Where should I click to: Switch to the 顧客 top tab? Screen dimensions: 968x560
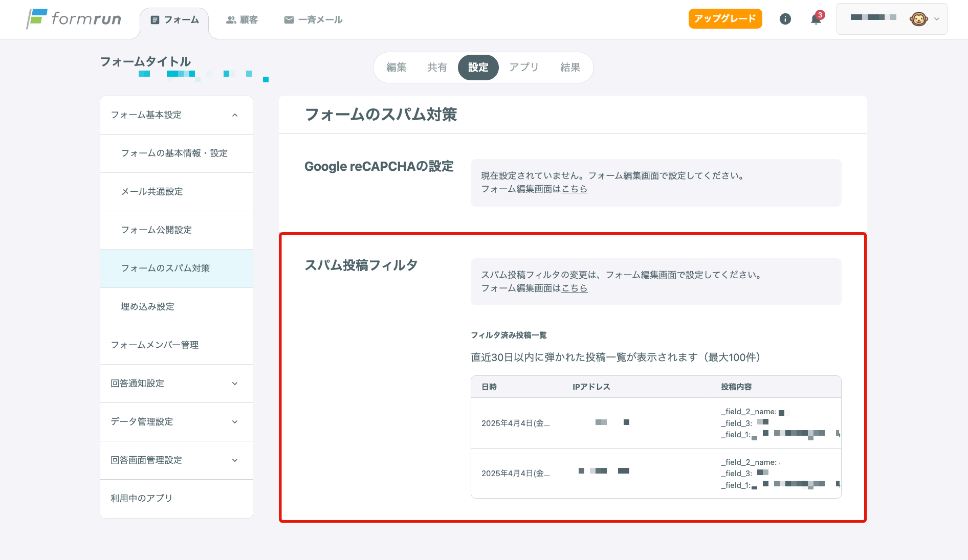click(x=242, y=20)
